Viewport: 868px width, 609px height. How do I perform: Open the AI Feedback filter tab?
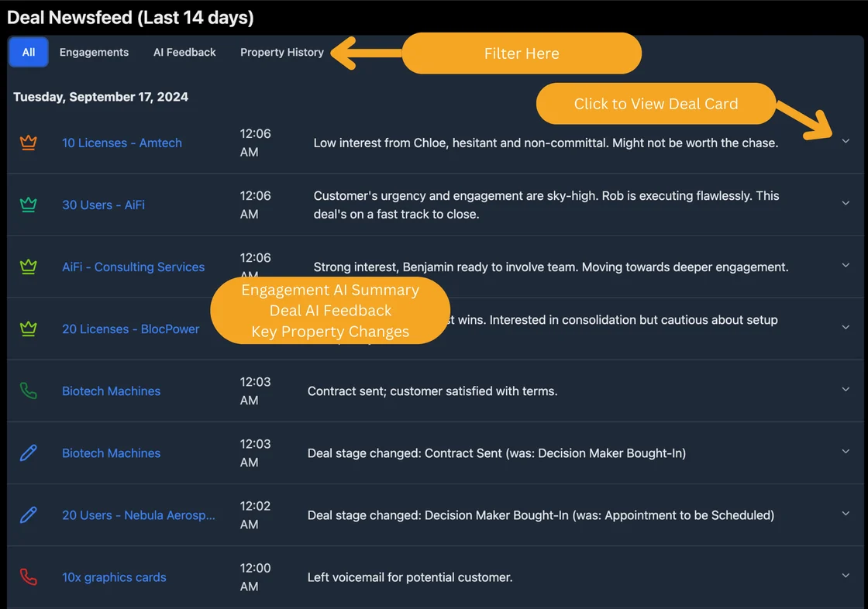point(184,52)
